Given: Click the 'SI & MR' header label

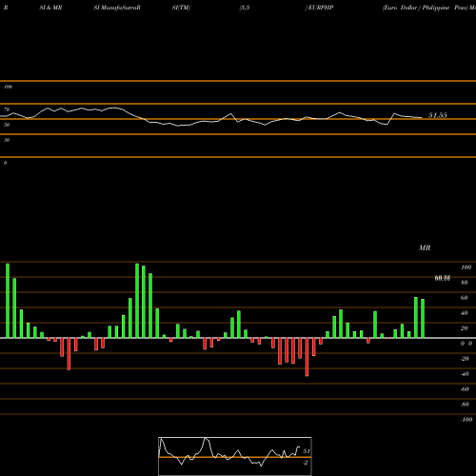Looking at the screenshot, I should point(50,8).
